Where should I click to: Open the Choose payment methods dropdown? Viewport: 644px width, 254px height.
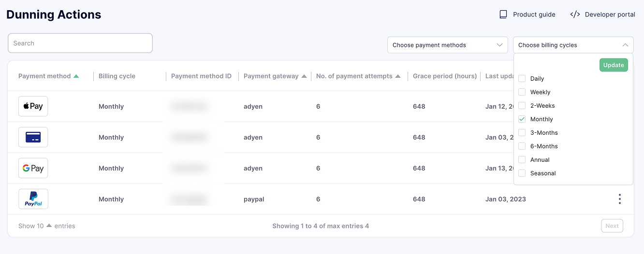coord(448,45)
